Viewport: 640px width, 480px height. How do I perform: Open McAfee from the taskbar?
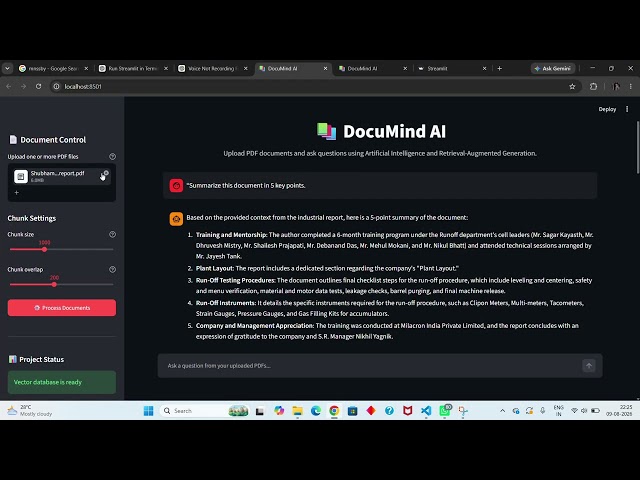point(407,411)
